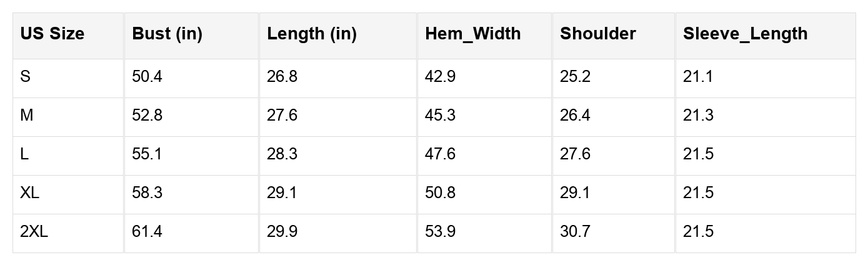Click the Length (in) column header
The height and width of the screenshot is (265, 868).
coord(311,34)
